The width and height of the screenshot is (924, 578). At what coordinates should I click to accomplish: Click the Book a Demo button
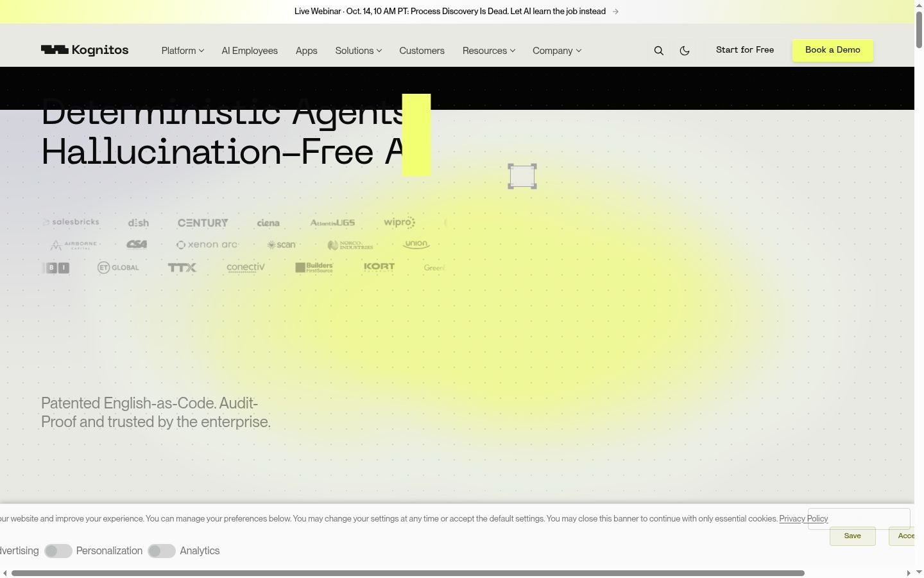(x=833, y=50)
